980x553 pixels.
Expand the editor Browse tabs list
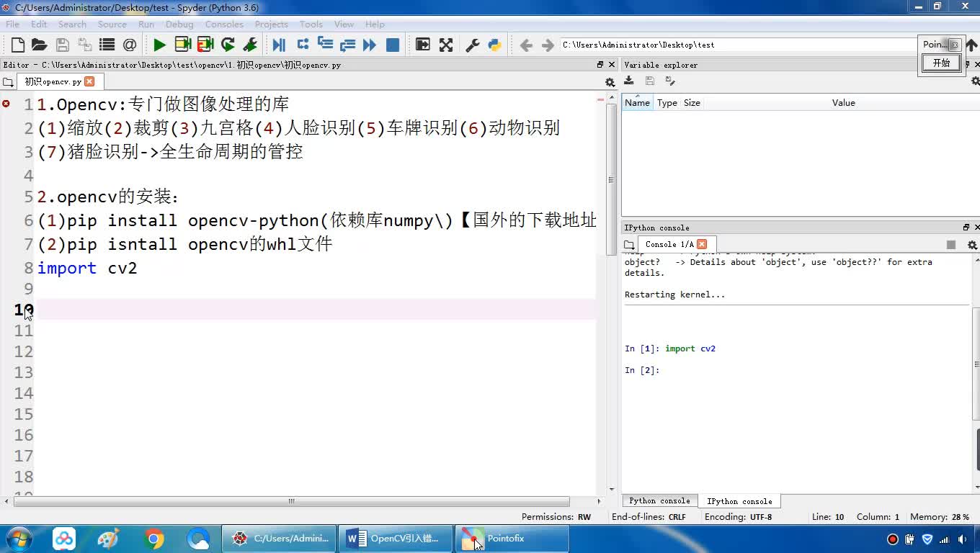9,82
